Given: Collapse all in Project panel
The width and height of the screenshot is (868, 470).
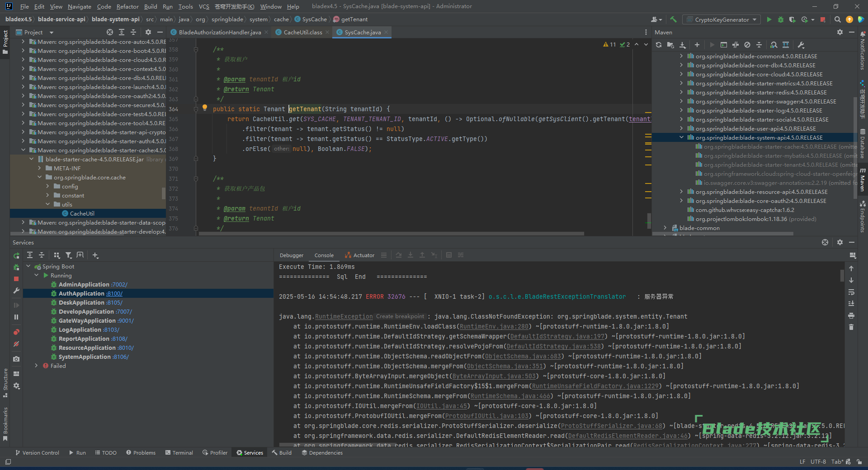Looking at the screenshot, I should [133, 32].
